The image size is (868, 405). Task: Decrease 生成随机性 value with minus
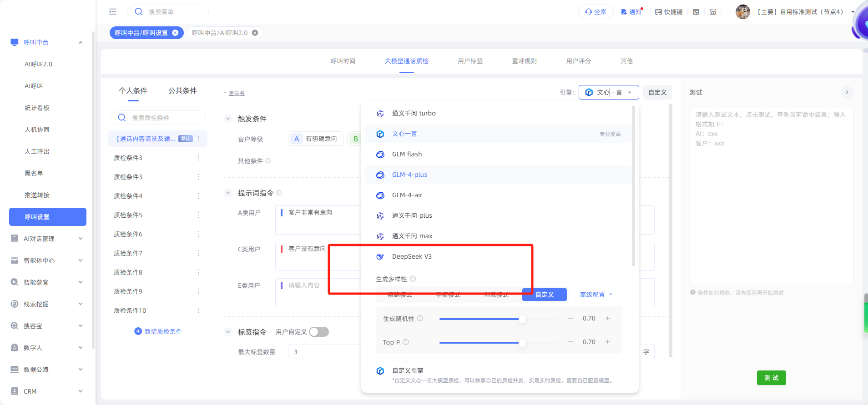(x=570, y=318)
